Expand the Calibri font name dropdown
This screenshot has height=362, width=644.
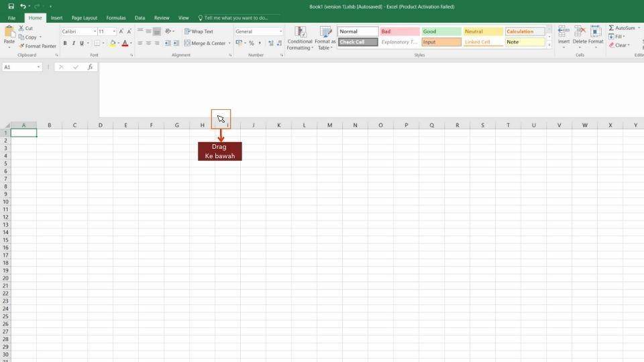click(95, 32)
